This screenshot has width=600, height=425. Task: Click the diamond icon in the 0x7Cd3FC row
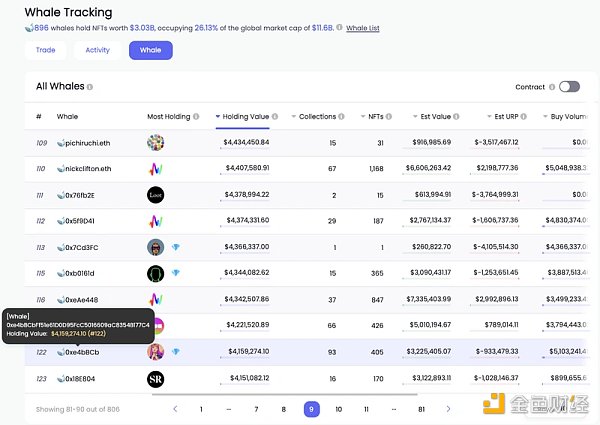point(175,247)
